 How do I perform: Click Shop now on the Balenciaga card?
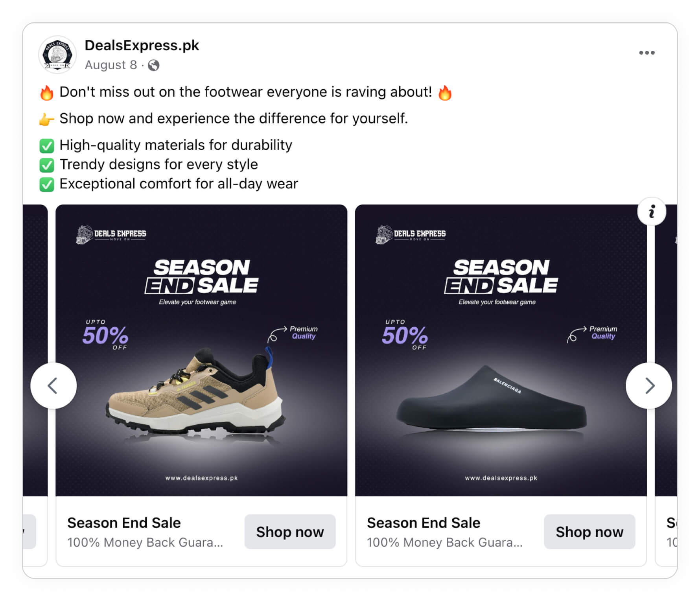[589, 532]
